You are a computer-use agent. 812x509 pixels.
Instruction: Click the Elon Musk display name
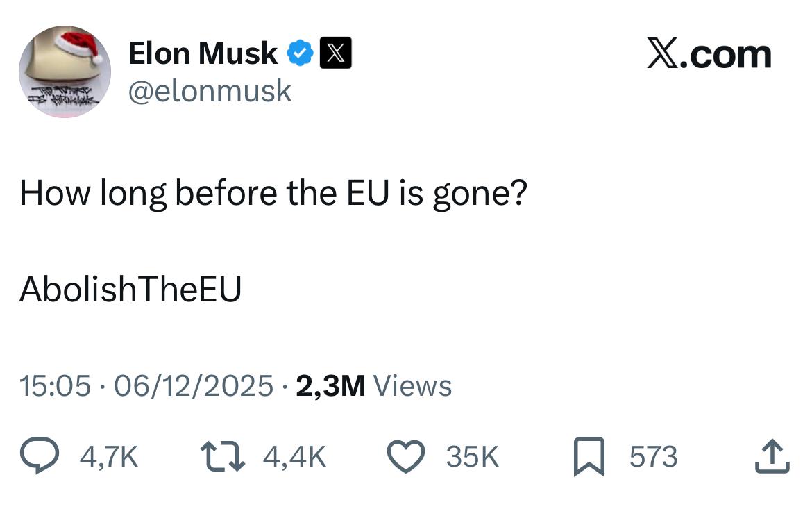tap(203, 53)
